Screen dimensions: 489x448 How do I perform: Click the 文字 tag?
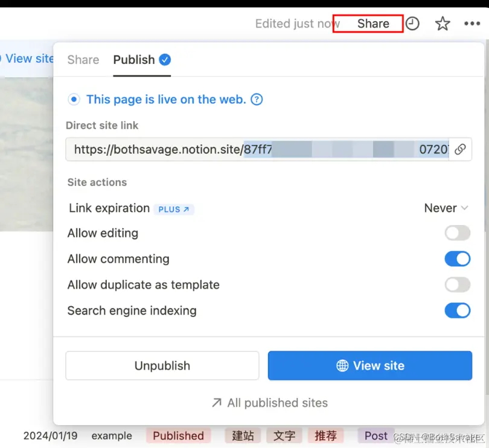(x=284, y=435)
